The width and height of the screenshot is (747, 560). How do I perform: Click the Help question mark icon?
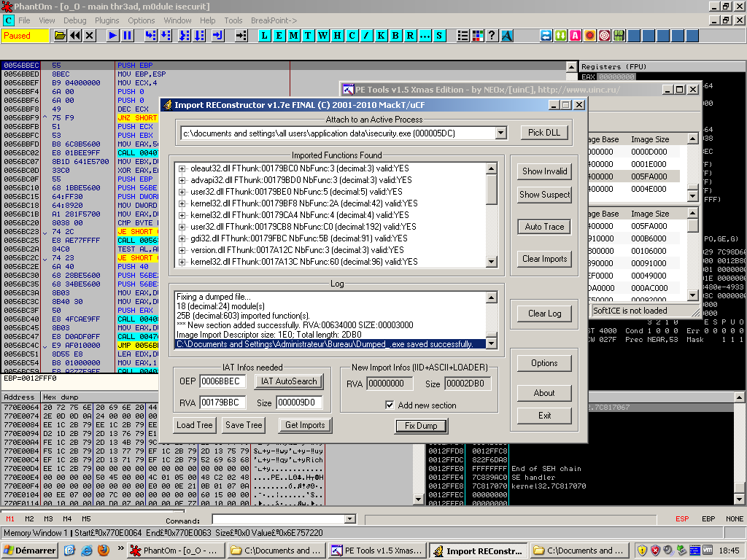[492, 36]
